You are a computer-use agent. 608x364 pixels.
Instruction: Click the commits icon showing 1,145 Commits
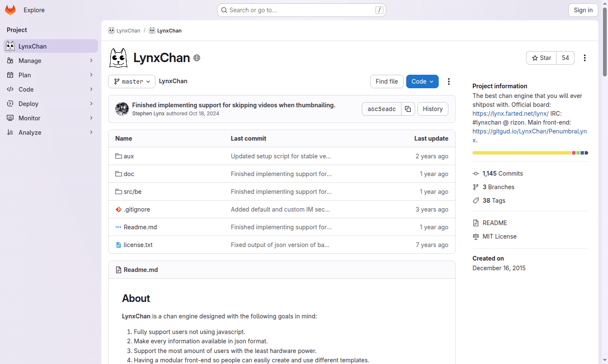[x=476, y=173]
